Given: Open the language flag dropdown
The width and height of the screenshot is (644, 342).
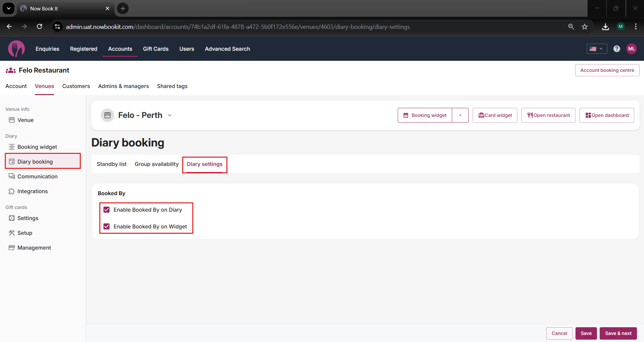Looking at the screenshot, I should click(x=596, y=49).
